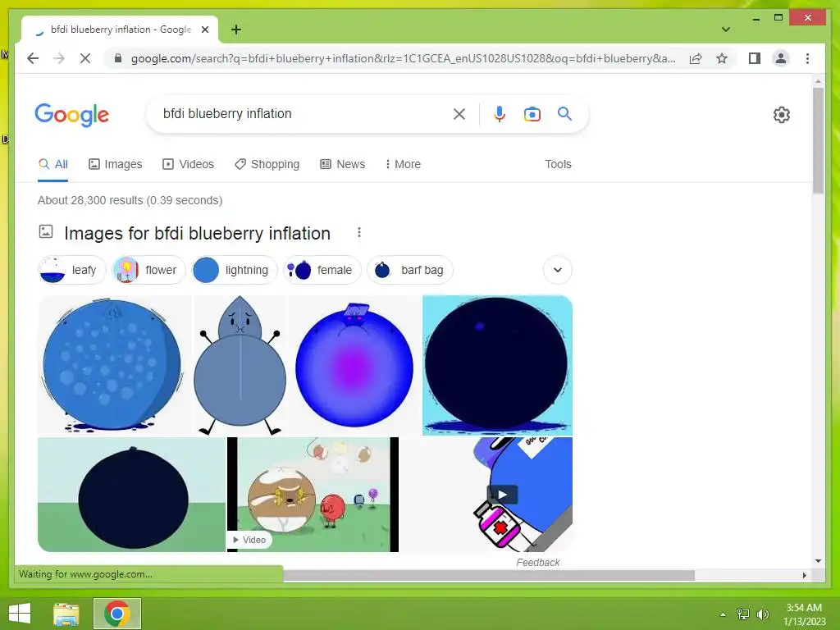Screen dimensions: 840x630
Task: Search by image with camera icon
Action: pos(532,114)
